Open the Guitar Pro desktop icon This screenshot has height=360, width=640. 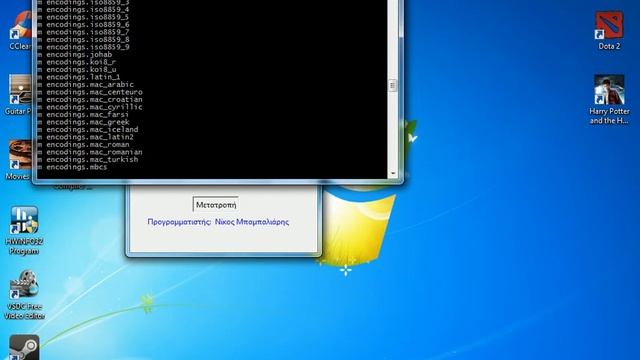point(19,95)
